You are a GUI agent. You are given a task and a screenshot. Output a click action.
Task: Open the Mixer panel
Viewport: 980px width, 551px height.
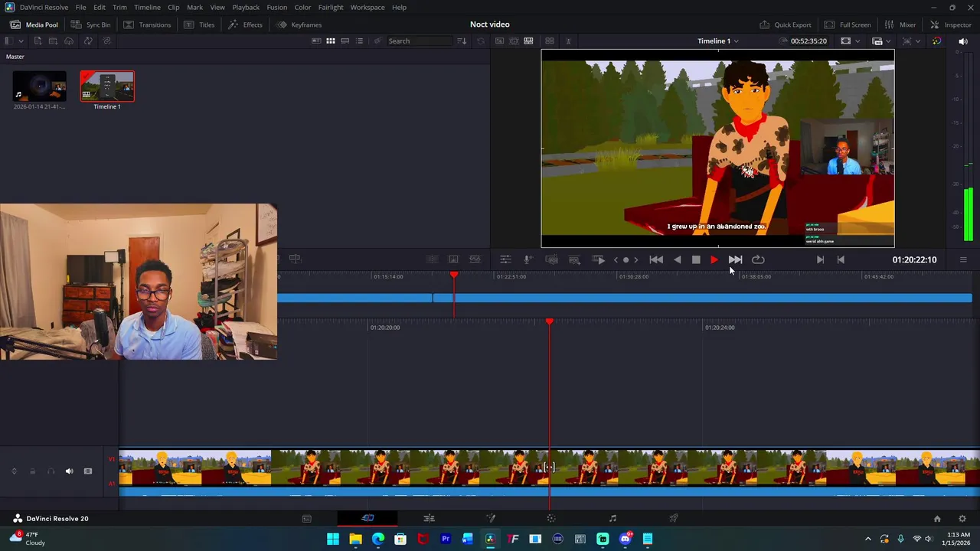(900, 24)
